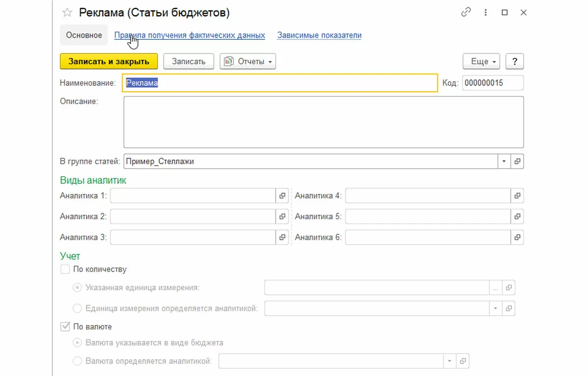Click the open icon next to Аналитика 3
The width and height of the screenshot is (588, 376).
(x=282, y=237)
